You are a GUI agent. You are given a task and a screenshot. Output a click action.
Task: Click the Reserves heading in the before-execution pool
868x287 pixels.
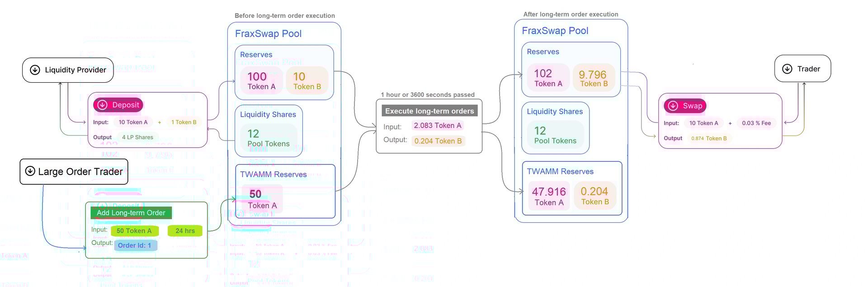click(x=256, y=54)
